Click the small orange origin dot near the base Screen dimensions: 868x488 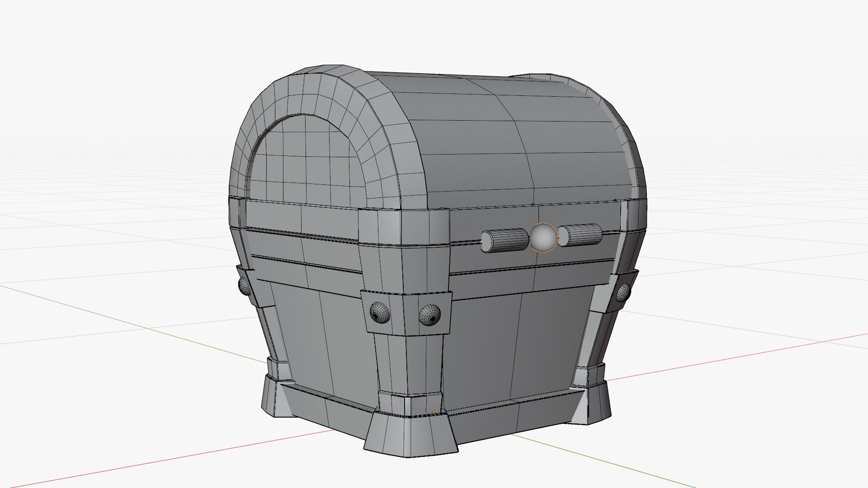[x=434, y=412]
